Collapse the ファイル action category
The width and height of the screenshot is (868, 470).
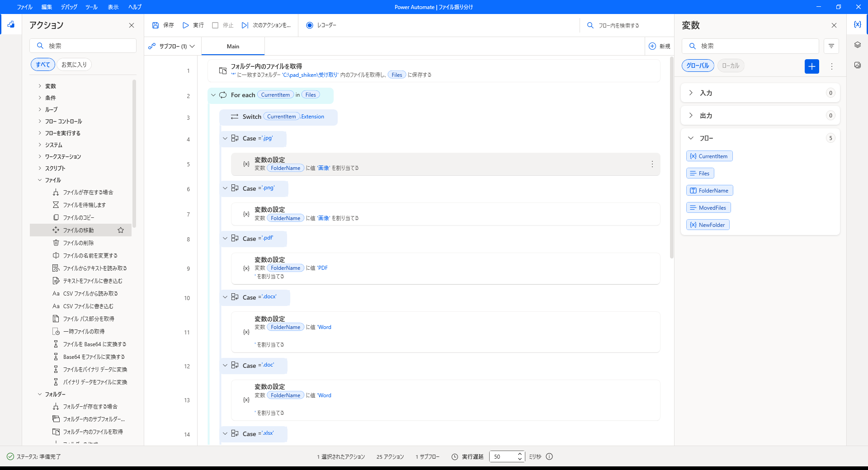click(40, 180)
